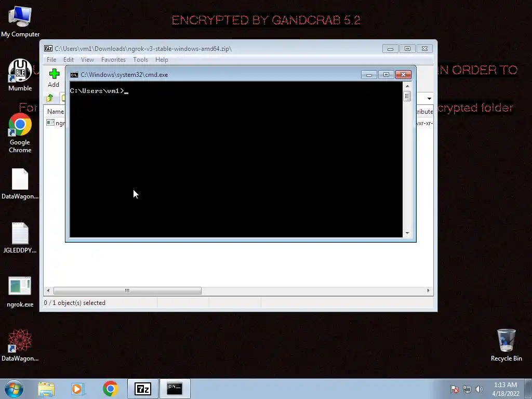Click the command prompt input area
The height and width of the screenshot is (399, 532).
(236, 159)
